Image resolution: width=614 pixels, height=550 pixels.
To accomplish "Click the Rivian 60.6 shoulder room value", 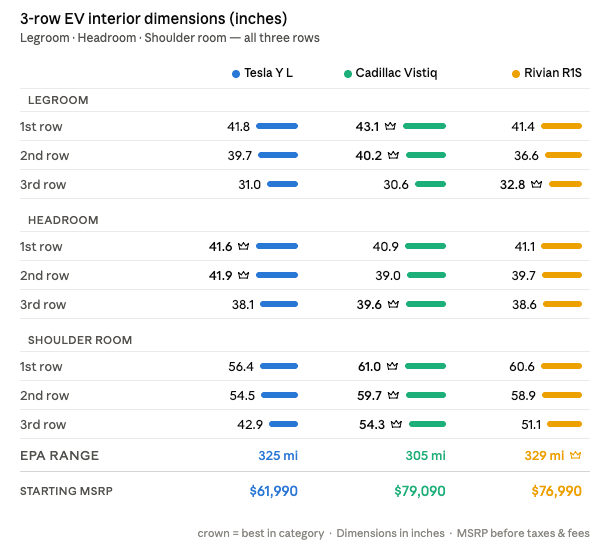I will (522, 366).
